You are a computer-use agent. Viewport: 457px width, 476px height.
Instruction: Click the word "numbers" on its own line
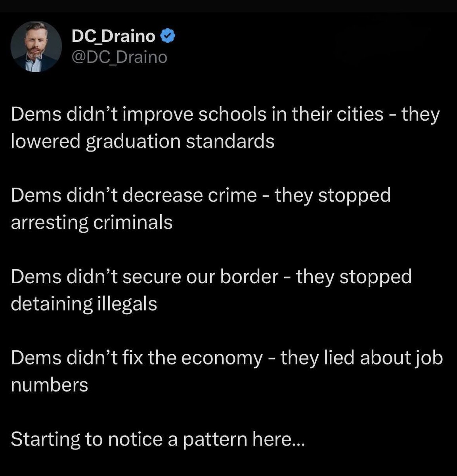coord(50,385)
